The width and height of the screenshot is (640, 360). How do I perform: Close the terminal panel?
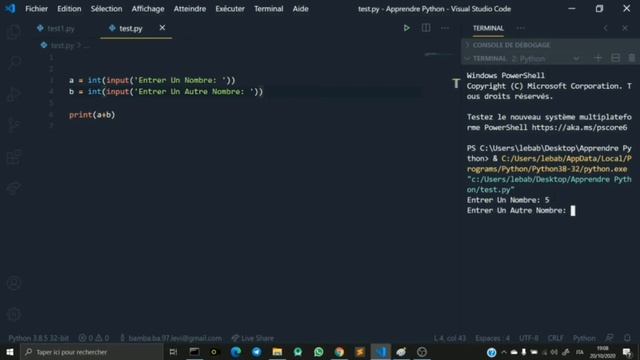625,28
